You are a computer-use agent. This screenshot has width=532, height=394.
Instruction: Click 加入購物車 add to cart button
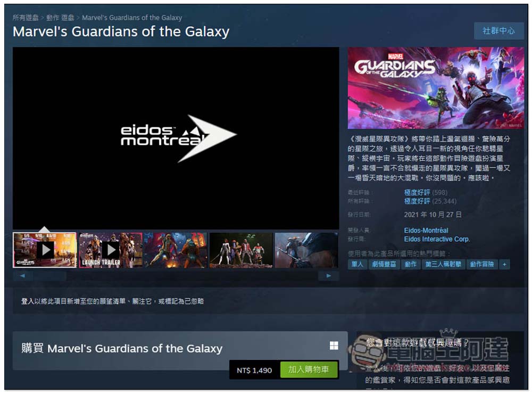(309, 370)
